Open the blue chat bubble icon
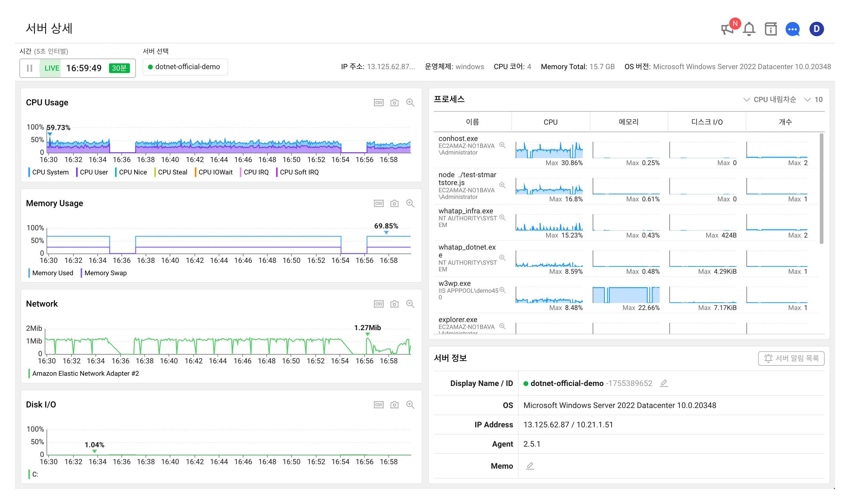Image resolution: width=850 pixels, height=504 pixels. tap(792, 29)
